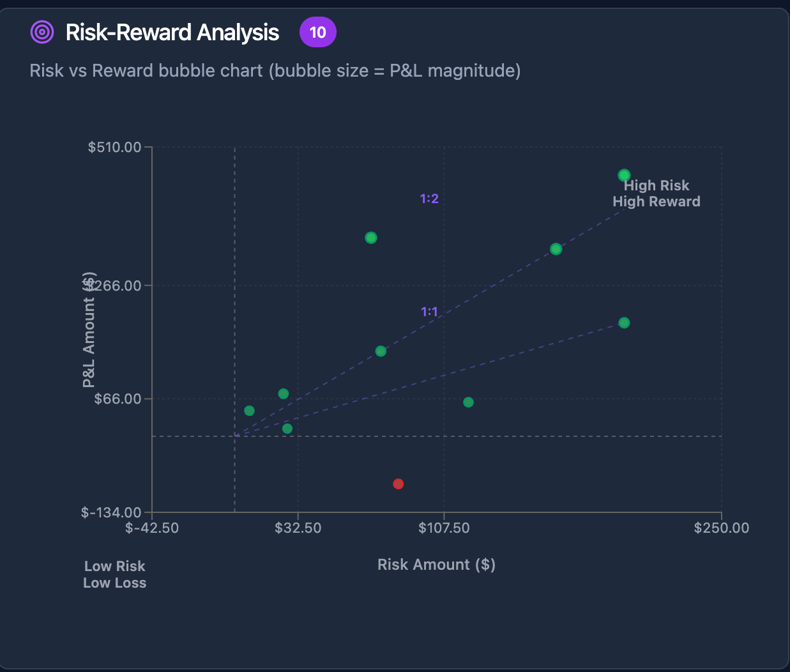Click the bubble chart subtitle description
Viewport: 790px width, 672px height.
[275, 70]
